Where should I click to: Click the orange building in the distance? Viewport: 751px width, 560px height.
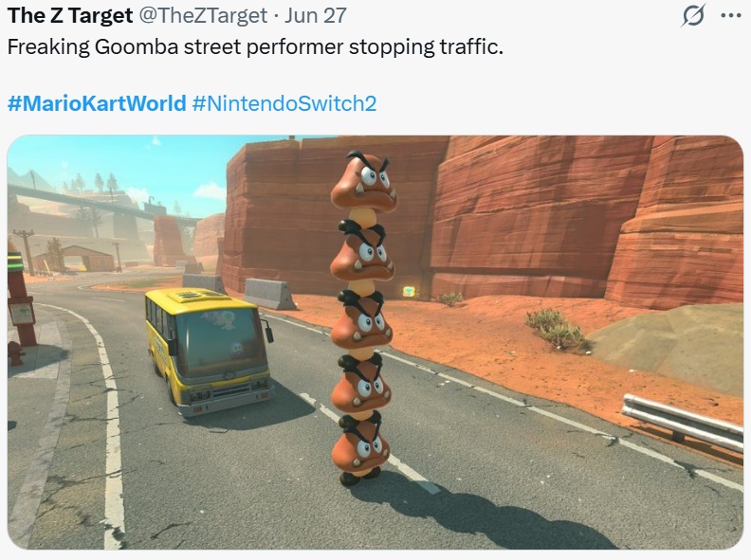tap(89, 258)
